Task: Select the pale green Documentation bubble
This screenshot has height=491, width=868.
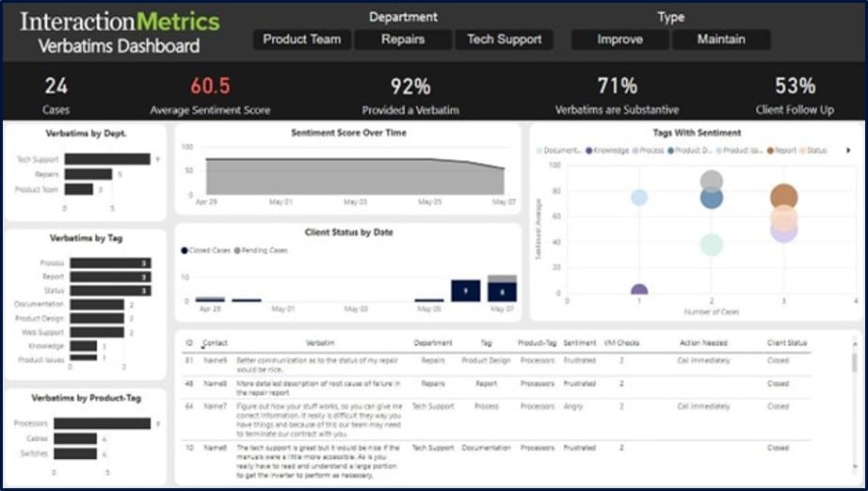Action: click(x=712, y=245)
